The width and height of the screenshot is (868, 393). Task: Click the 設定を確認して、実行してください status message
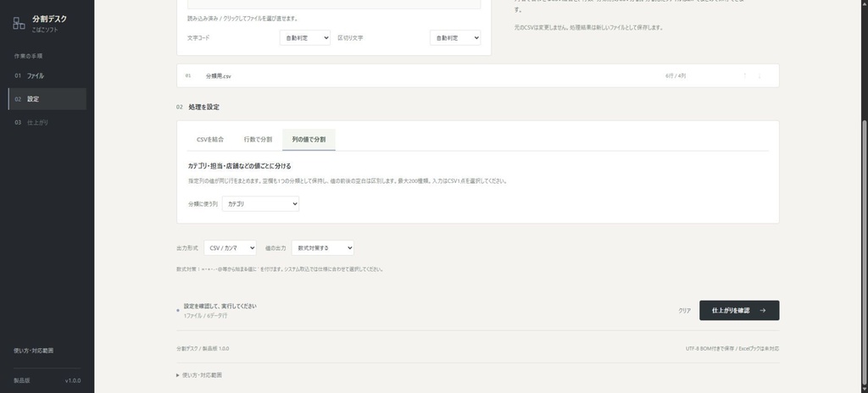pos(220,306)
